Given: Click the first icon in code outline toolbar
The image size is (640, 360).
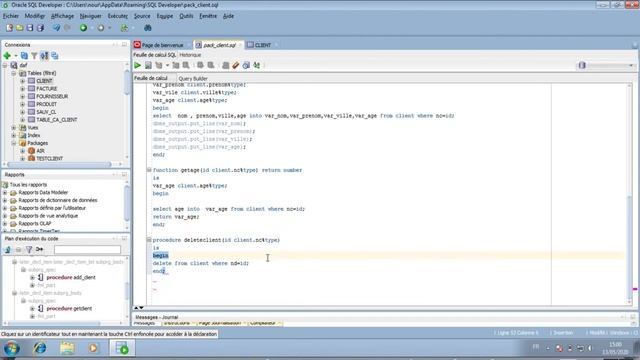Looking at the screenshot, I should click(7, 249).
